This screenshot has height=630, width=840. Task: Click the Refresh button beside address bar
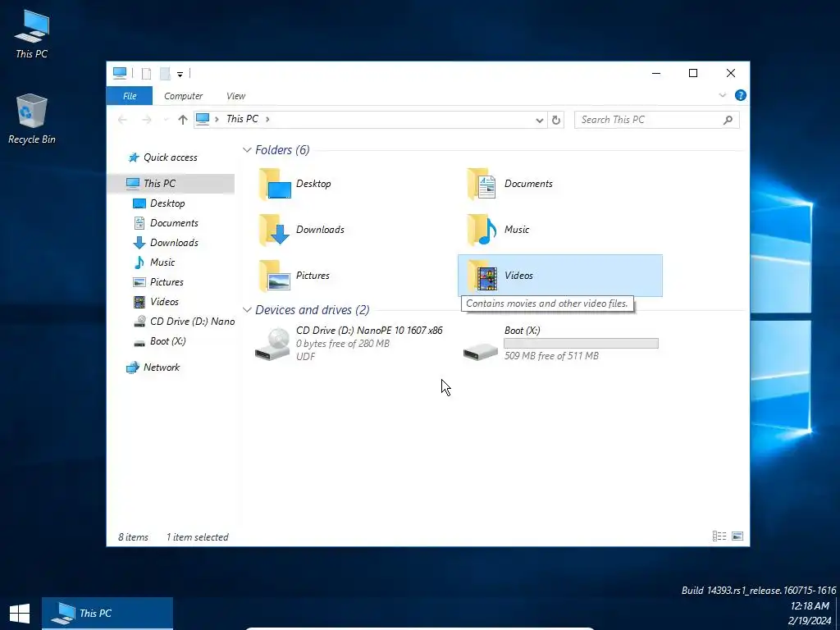(556, 120)
